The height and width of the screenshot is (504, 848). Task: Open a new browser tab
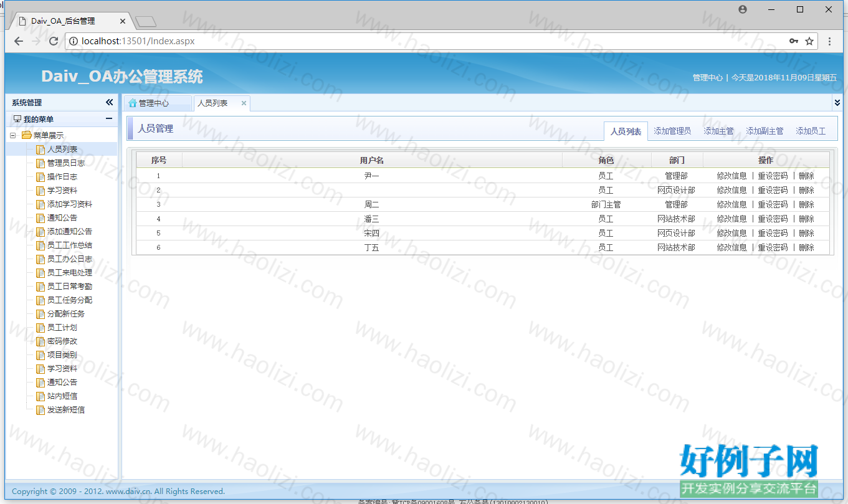145,22
